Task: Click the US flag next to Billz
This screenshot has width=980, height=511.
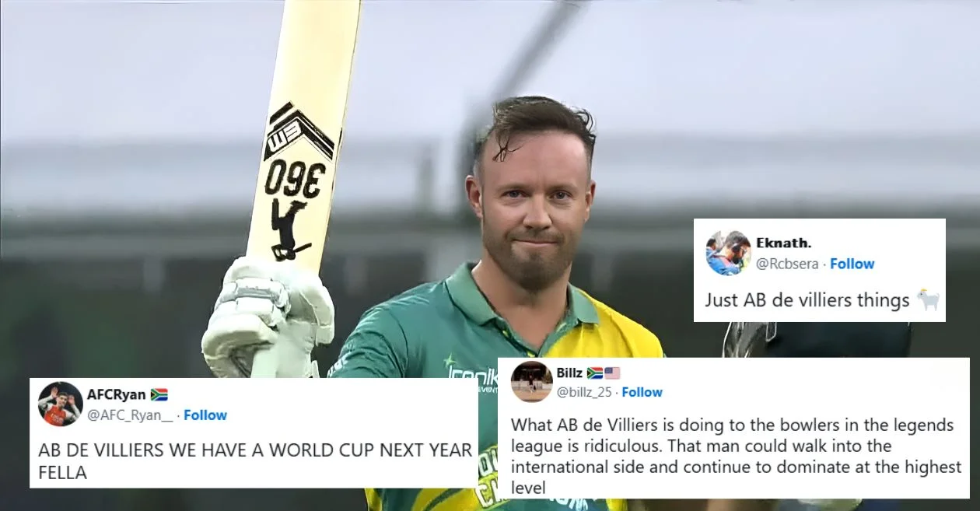Action: [612, 373]
